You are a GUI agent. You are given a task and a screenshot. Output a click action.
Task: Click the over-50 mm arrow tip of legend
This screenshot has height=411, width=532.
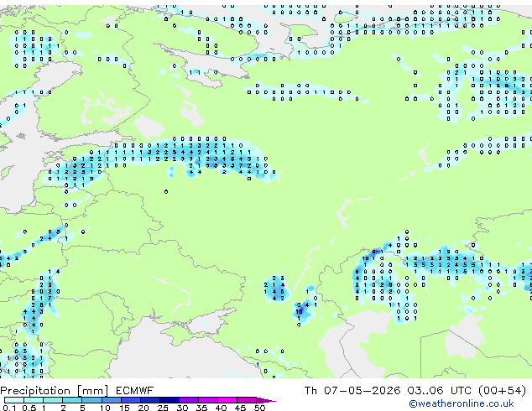[x=266, y=400]
